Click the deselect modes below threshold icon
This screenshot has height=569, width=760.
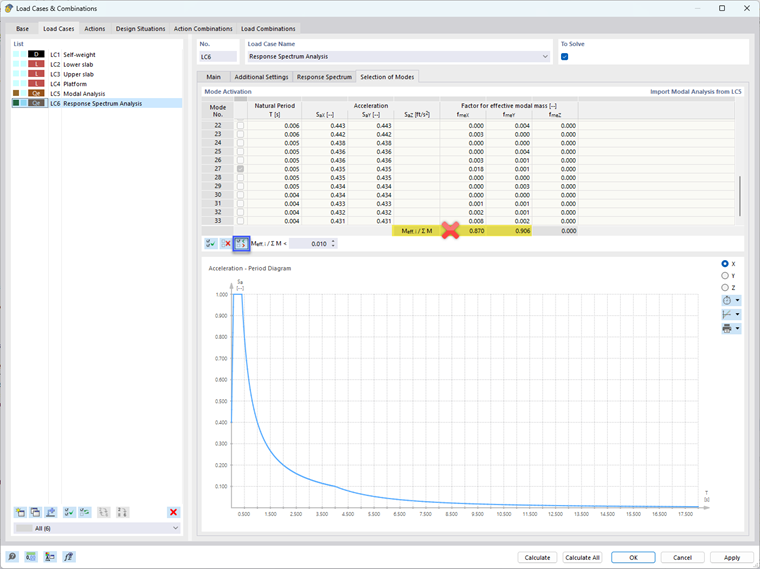[x=241, y=243]
